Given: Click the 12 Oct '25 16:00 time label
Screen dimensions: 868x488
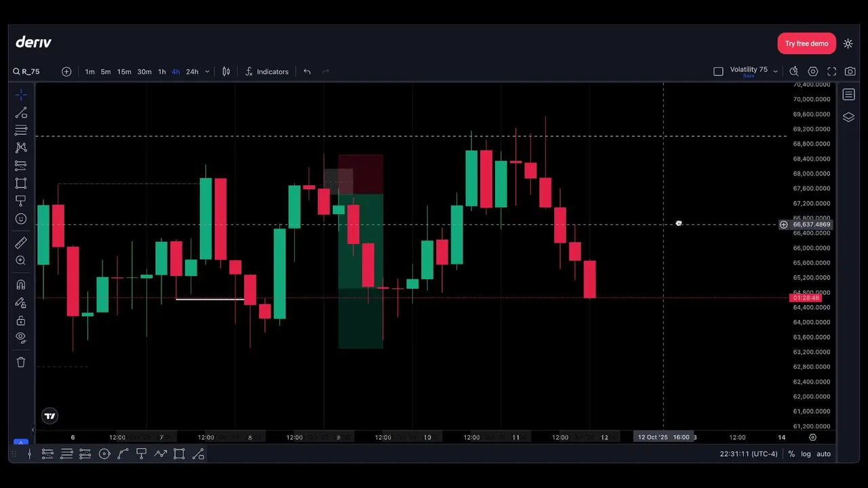Looking at the screenshot, I should (x=663, y=437).
